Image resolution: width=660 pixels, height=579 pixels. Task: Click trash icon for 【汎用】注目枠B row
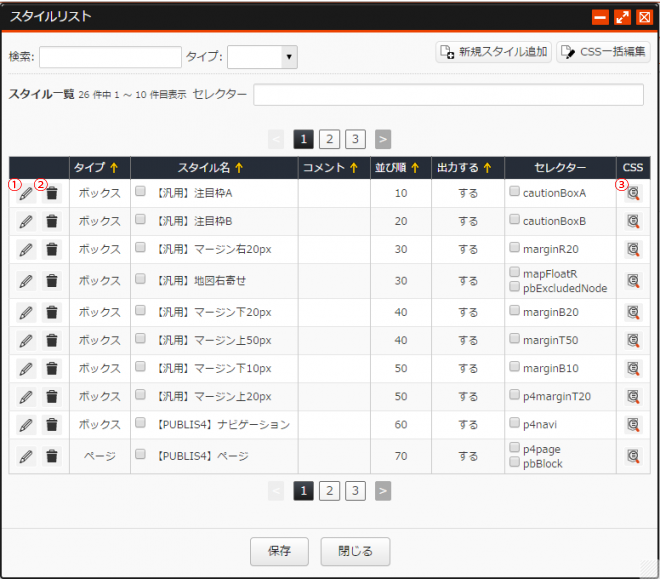click(x=52, y=221)
